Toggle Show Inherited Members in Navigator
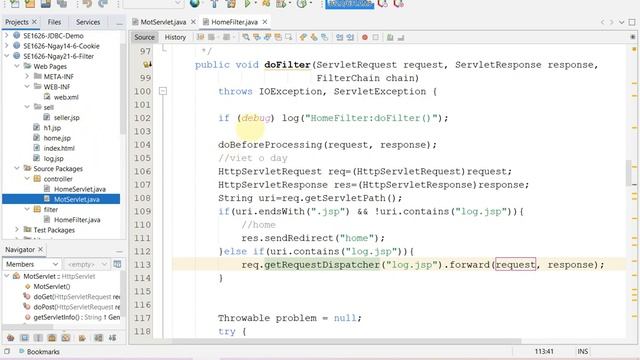 [x=11, y=338]
